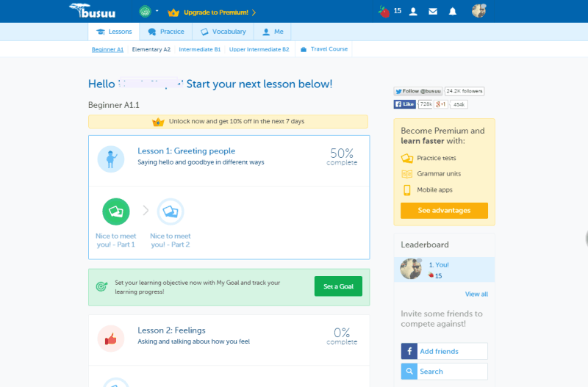
Task: Click the Nice to meet you! - Part 1 label
Action: tap(116, 240)
